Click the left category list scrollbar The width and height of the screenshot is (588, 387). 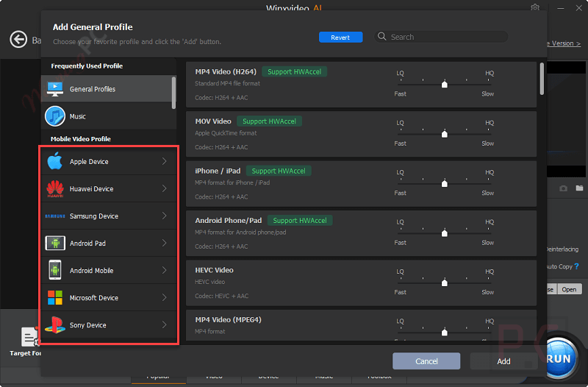click(x=173, y=93)
